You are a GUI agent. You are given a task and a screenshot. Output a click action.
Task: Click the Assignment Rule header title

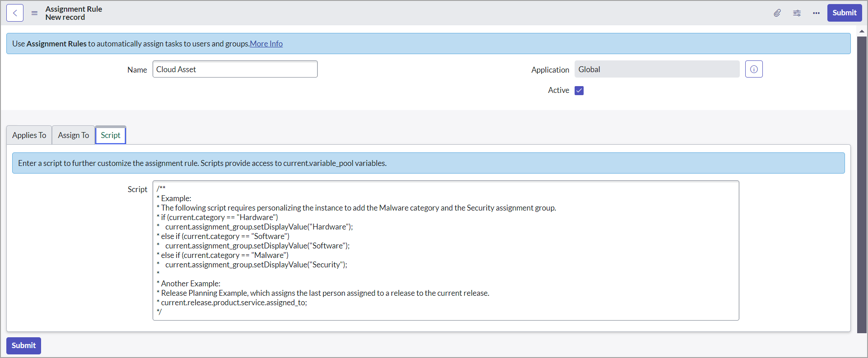74,9
